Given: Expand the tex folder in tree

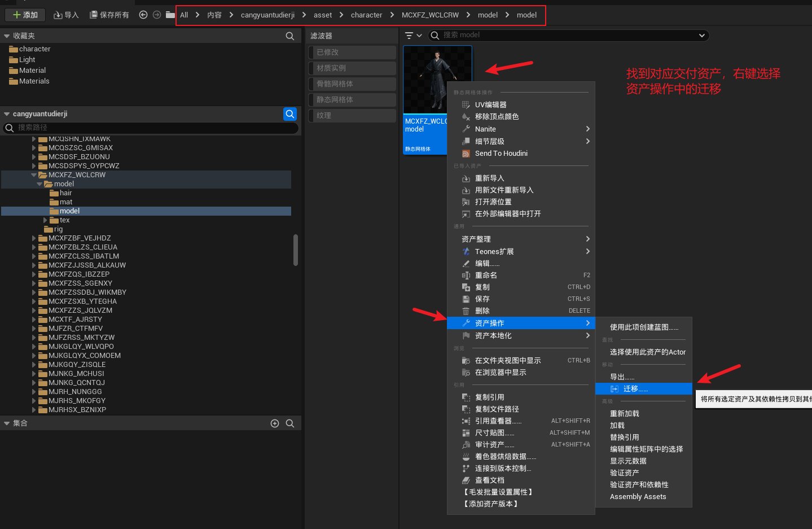Looking at the screenshot, I should (x=46, y=220).
